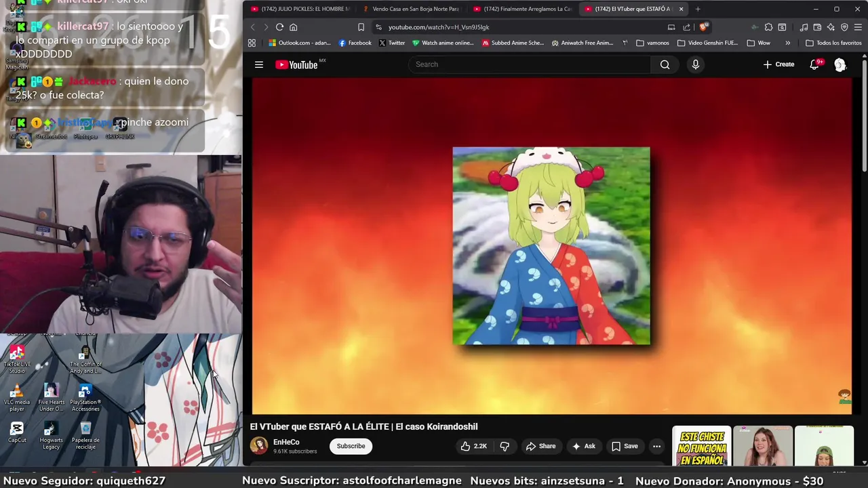Click the video player artwork
The width and height of the screenshot is (868, 488).
(x=551, y=245)
